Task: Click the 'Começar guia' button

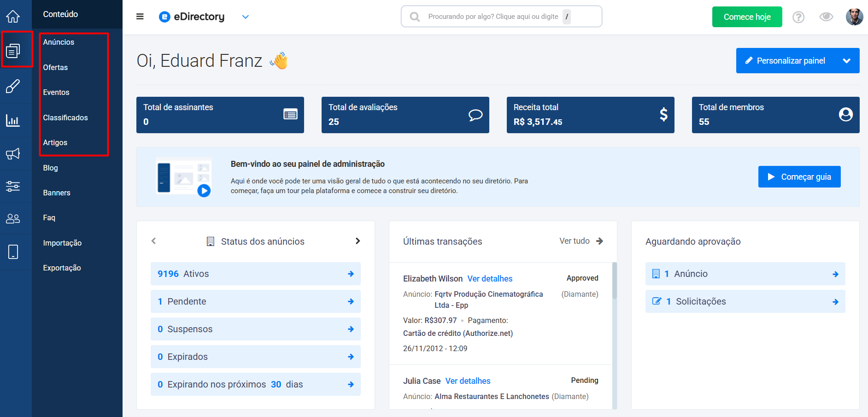Action: click(799, 177)
